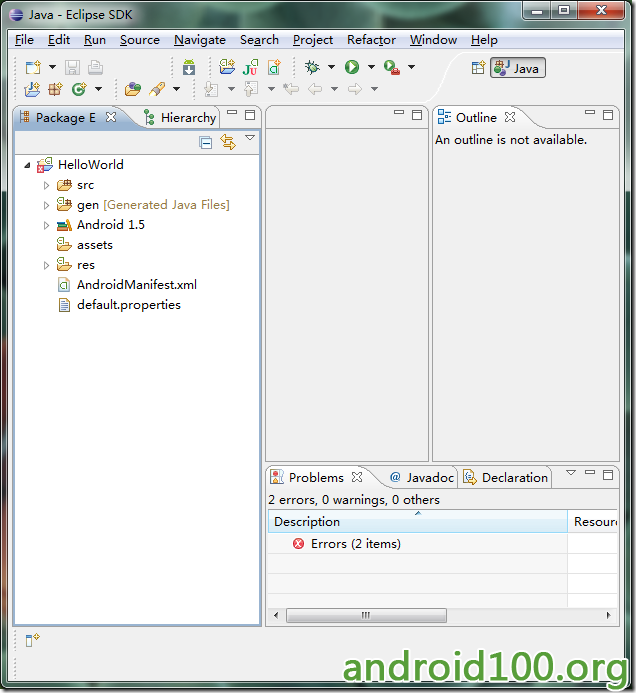
Task: Open the Navigate menu
Action: (x=200, y=40)
